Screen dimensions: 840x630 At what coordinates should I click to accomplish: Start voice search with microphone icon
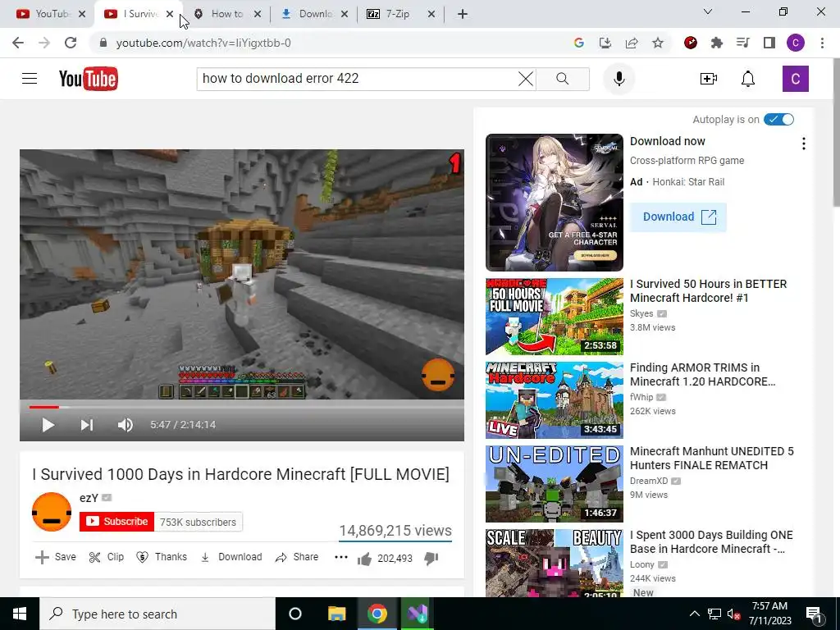click(619, 79)
